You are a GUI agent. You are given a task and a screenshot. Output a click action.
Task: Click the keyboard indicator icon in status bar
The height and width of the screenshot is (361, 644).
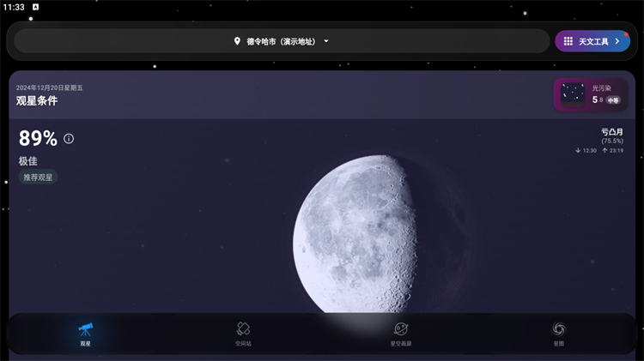tap(36, 7)
